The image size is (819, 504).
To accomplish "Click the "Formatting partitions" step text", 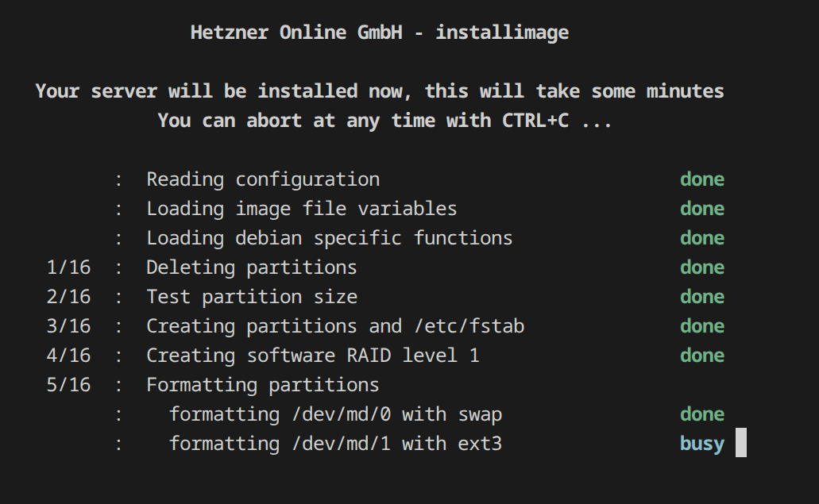I will coord(262,385).
